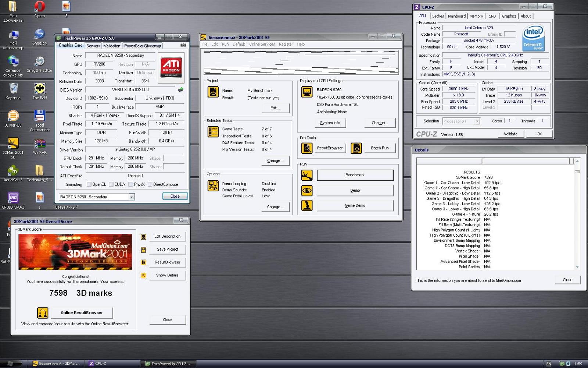Open the AquaMark3 desktop icon

click(13, 173)
